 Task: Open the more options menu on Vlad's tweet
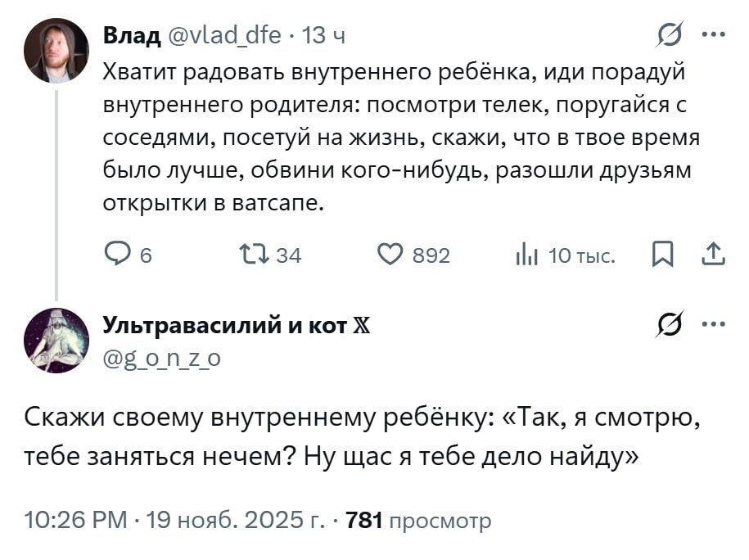click(715, 33)
